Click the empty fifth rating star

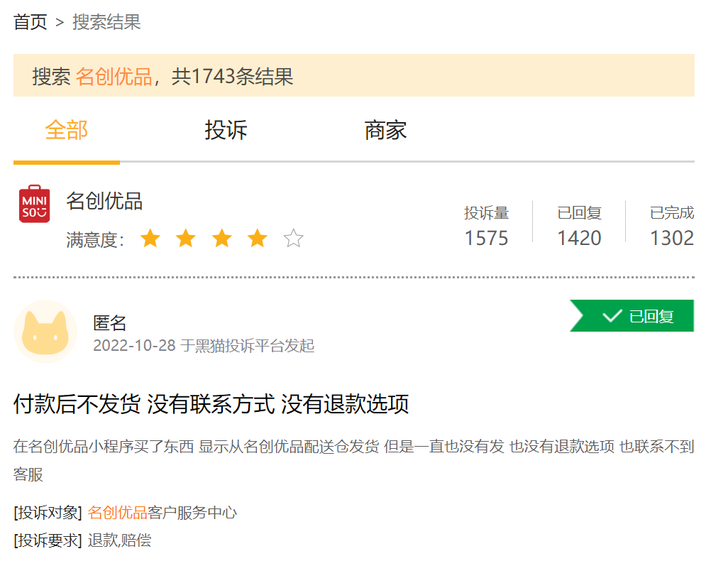(294, 239)
